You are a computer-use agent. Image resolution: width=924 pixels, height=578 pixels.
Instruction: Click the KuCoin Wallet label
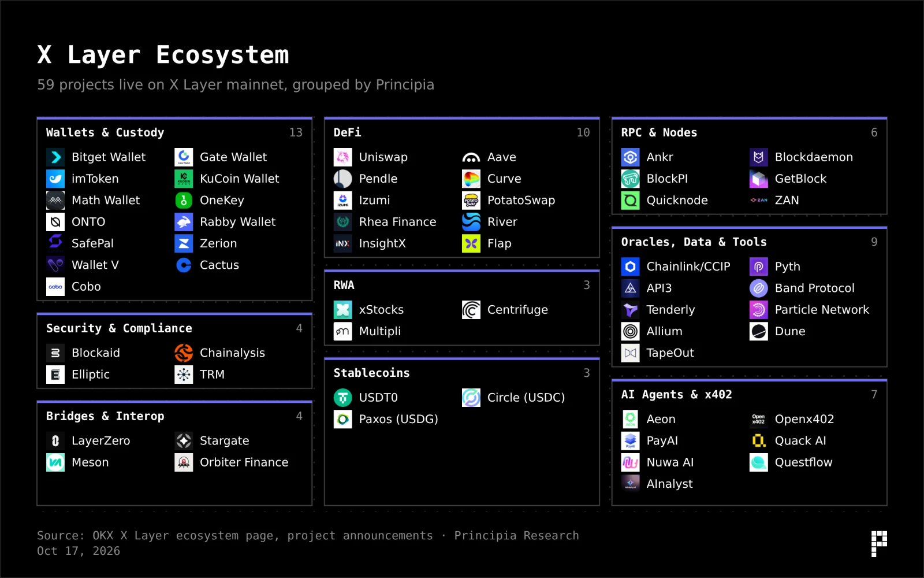240,179
